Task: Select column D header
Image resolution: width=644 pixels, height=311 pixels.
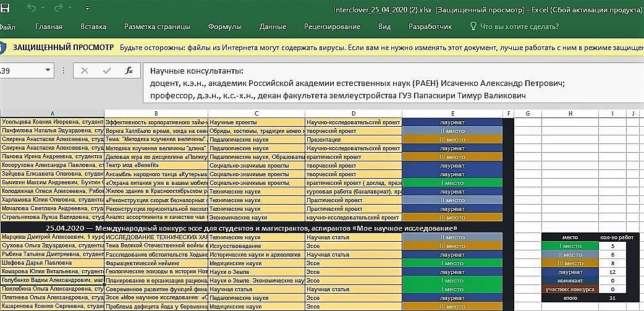Action: [x=354, y=113]
